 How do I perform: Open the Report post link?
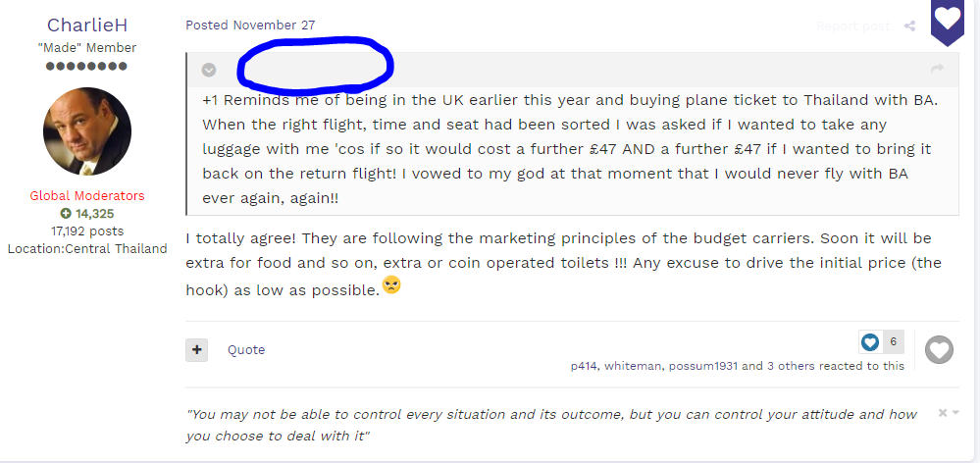852,26
